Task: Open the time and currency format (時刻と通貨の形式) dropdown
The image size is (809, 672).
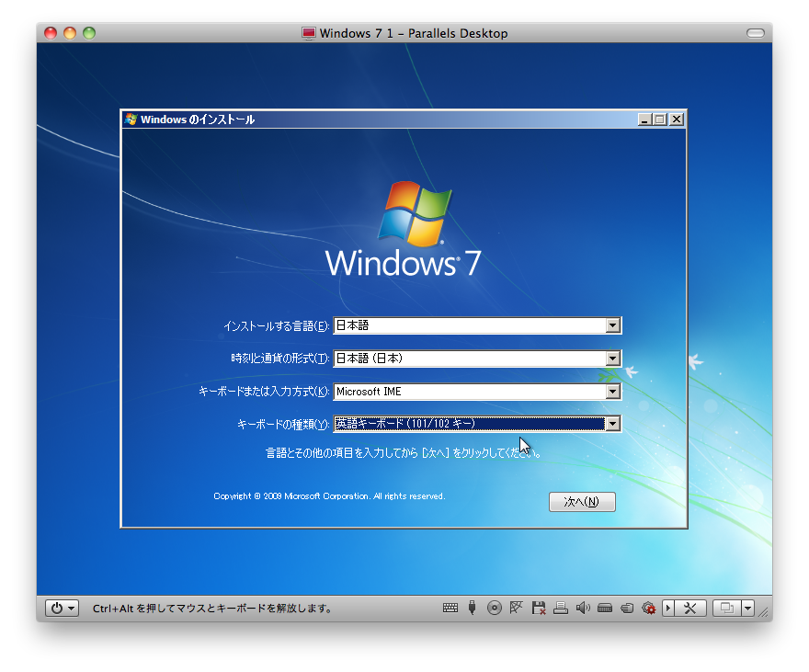Action: [612, 359]
